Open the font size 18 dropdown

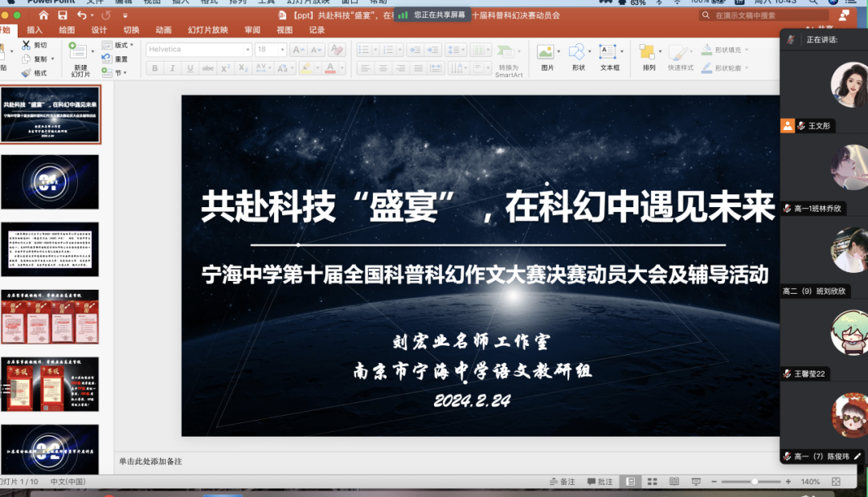coord(282,50)
